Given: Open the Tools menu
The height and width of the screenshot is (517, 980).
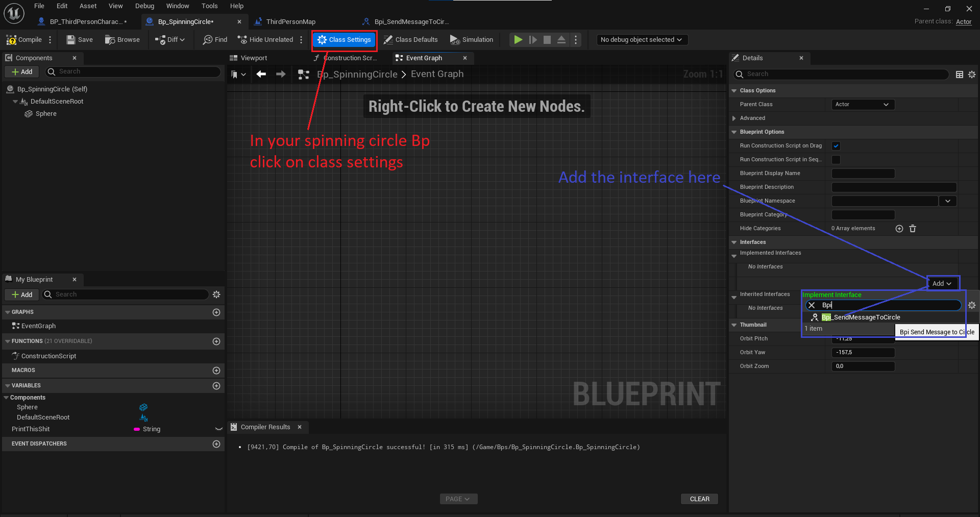Looking at the screenshot, I should coord(210,6).
